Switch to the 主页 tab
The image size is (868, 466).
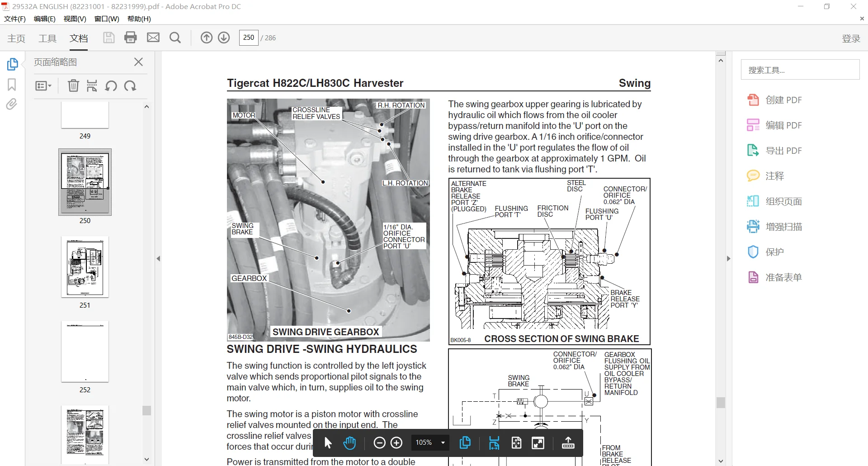[16, 38]
